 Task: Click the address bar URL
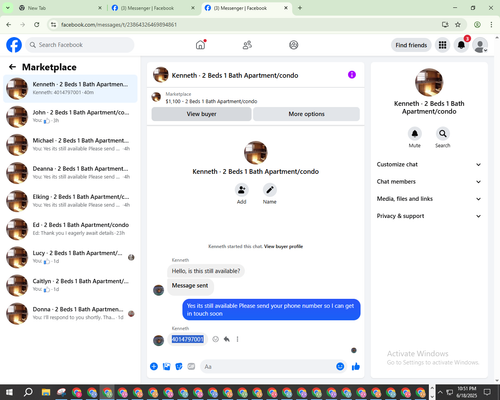(x=119, y=25)
